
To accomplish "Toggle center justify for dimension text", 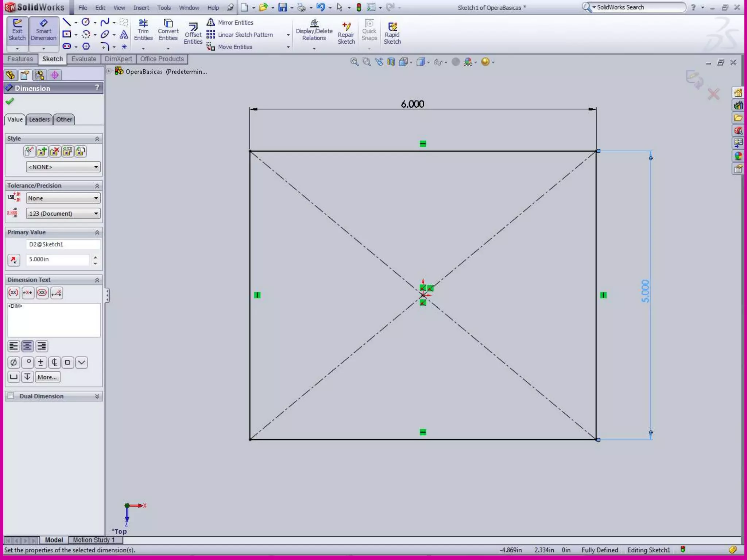I will click(x=27, y=346).
